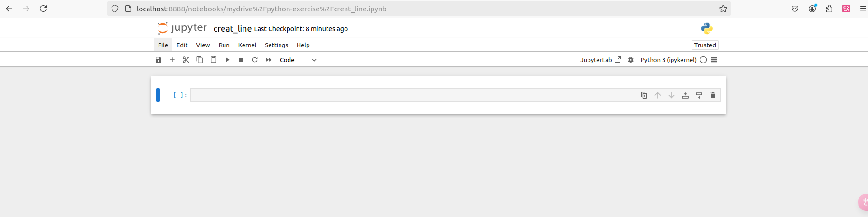The height and width of the screenshot is (217, 868).
Task: Click the Python 3 (ipykernel) kernel name
Action: [x=668, y=60]
